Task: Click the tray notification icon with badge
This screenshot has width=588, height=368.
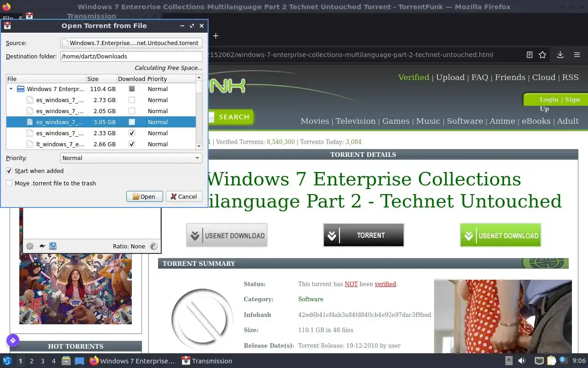Action: pos(564,361)
